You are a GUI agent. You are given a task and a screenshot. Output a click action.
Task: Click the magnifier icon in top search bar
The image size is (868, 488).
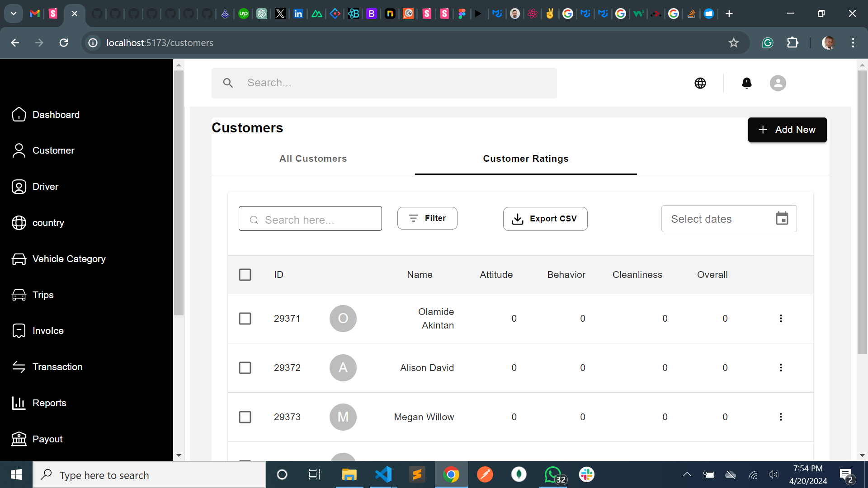tap(228, 83)
